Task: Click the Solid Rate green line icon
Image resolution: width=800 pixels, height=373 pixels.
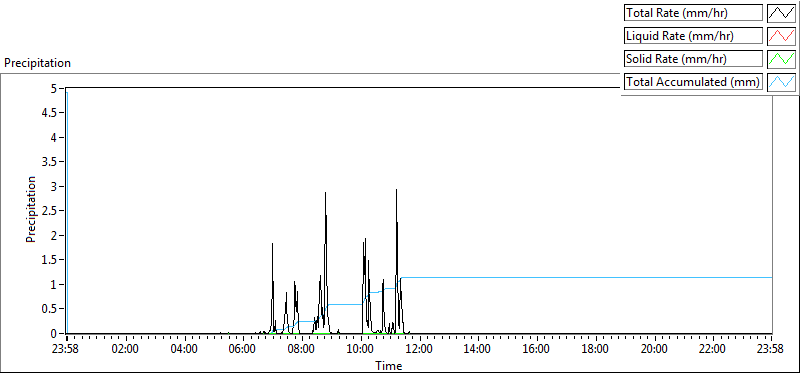Action: coord(781,59)
